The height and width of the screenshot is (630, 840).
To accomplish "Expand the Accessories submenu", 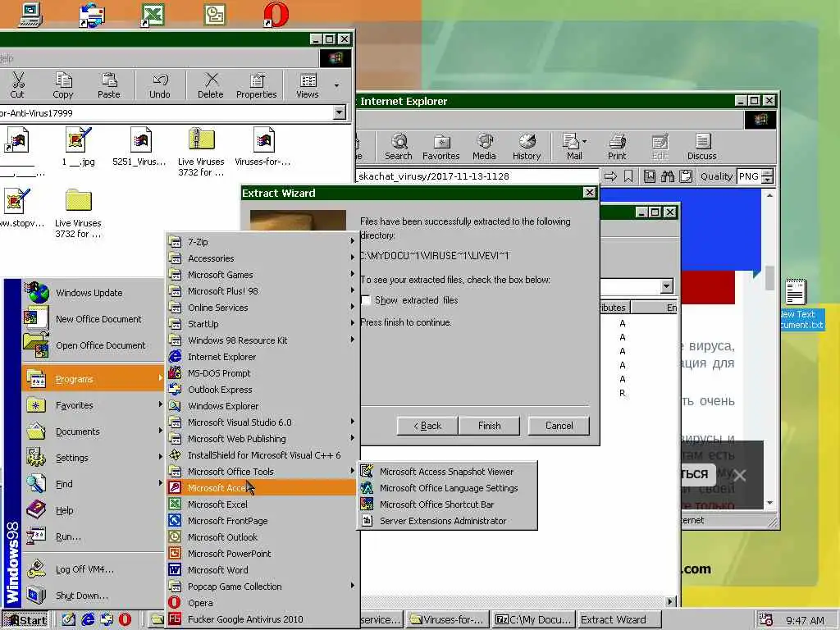I will point(262,258).
